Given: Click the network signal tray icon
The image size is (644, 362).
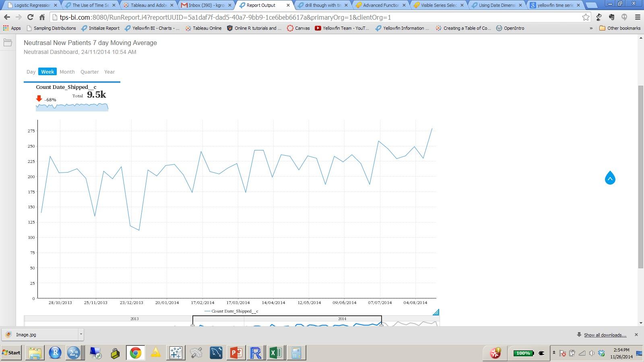Looking at the screenshot, I should 582,353.
